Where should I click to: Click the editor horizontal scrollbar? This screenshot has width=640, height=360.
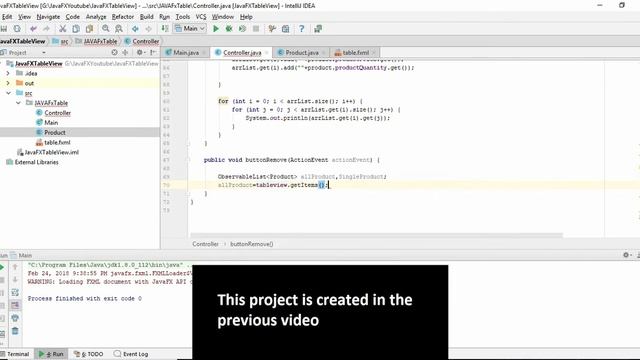tap(376, 235)
